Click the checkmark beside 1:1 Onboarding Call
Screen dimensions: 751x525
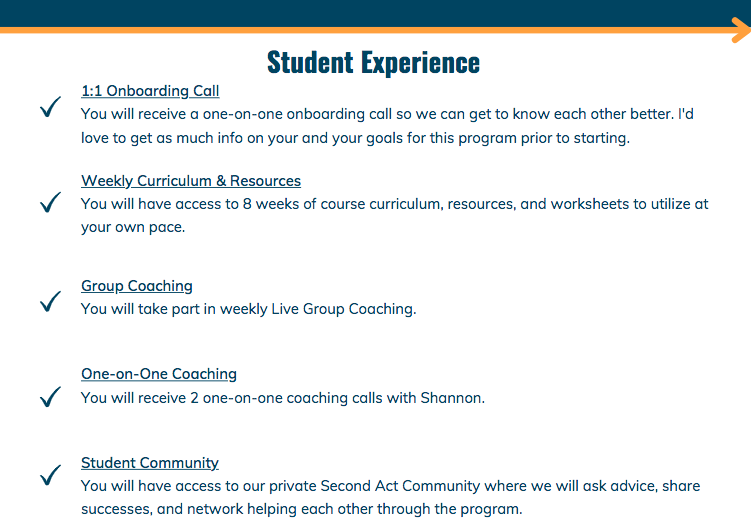[x=50, y=106]
